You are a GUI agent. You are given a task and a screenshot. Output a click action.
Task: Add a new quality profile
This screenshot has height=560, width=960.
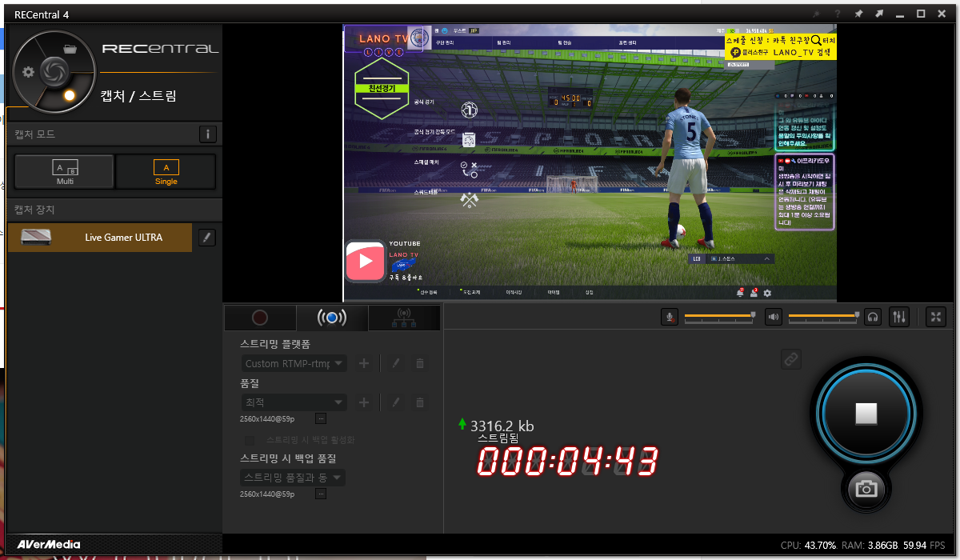(x=364, y=402)
